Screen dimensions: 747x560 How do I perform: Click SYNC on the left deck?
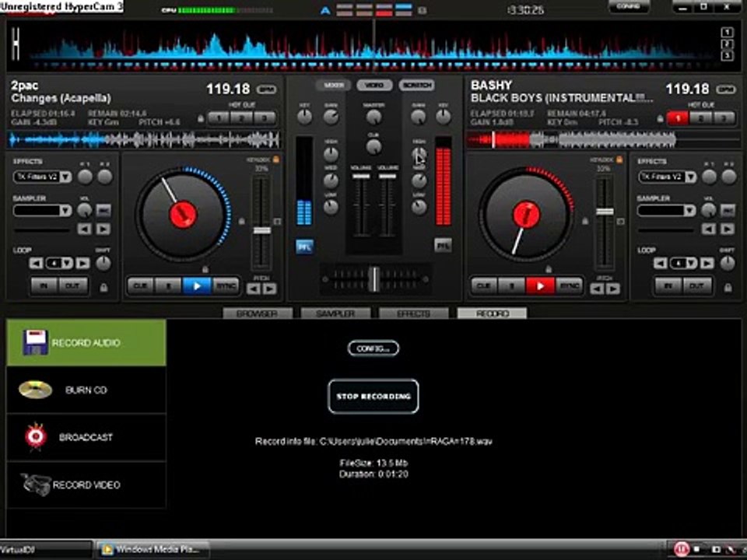pyautogui.click(x=226, y=285)
